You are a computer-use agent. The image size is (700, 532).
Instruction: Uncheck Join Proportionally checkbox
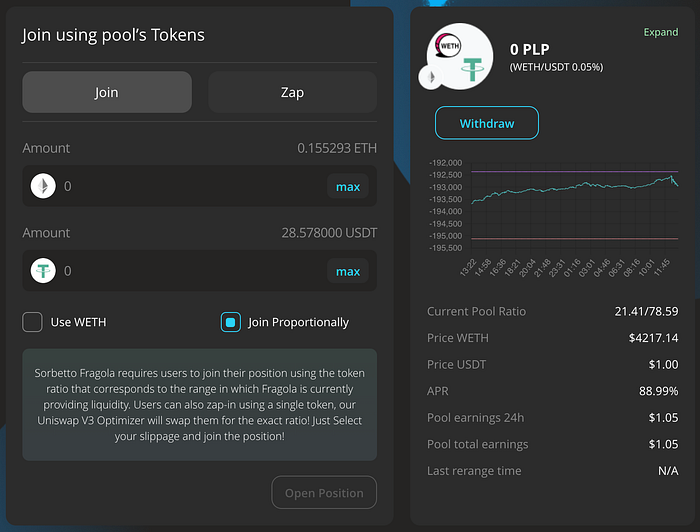coord(231,322)
